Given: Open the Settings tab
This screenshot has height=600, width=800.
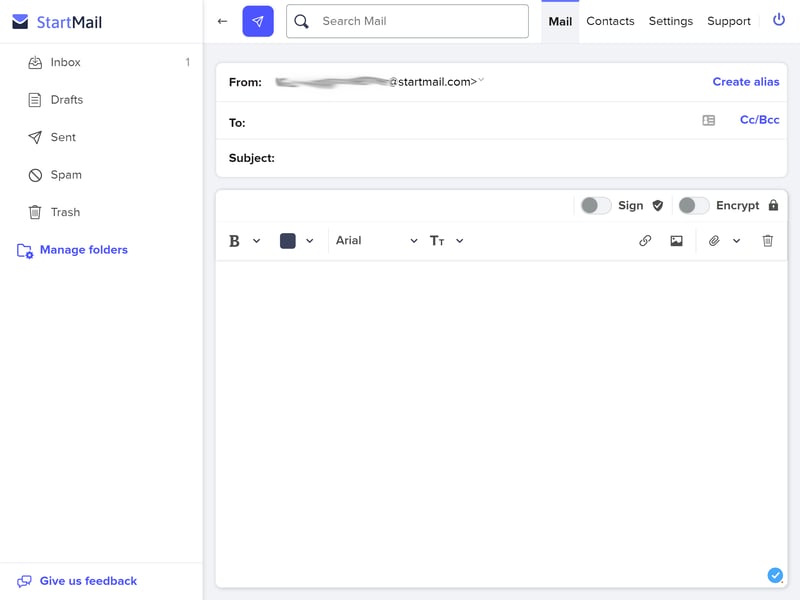Looking at the screenshot, I should (x=670, y=21).
